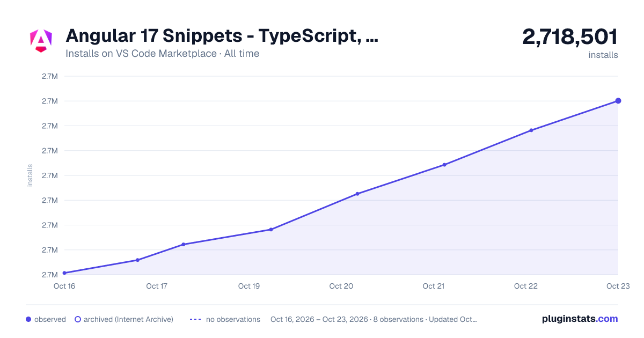Click the observed legend marker
Screen dimensions: 644x338
[28, 319]
